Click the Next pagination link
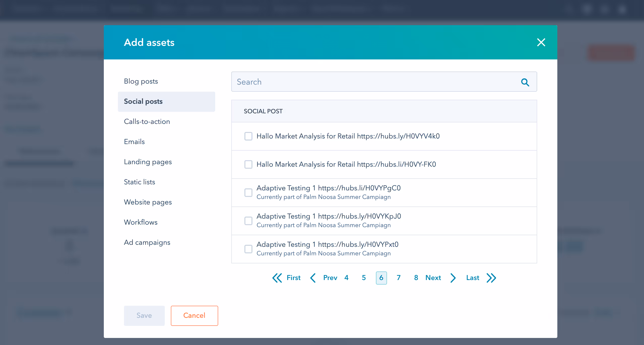This screenshot has height=345, width=644. pyautogui.click(x=433, y=278)
